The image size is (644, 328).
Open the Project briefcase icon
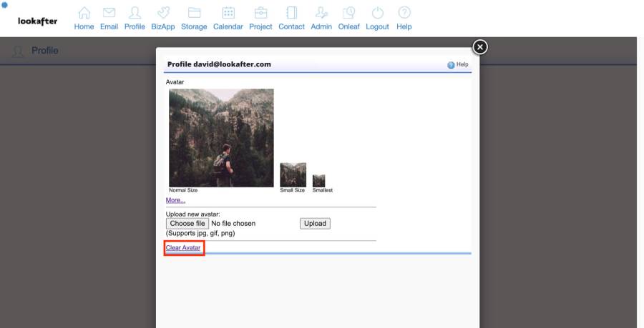[260, 14]
